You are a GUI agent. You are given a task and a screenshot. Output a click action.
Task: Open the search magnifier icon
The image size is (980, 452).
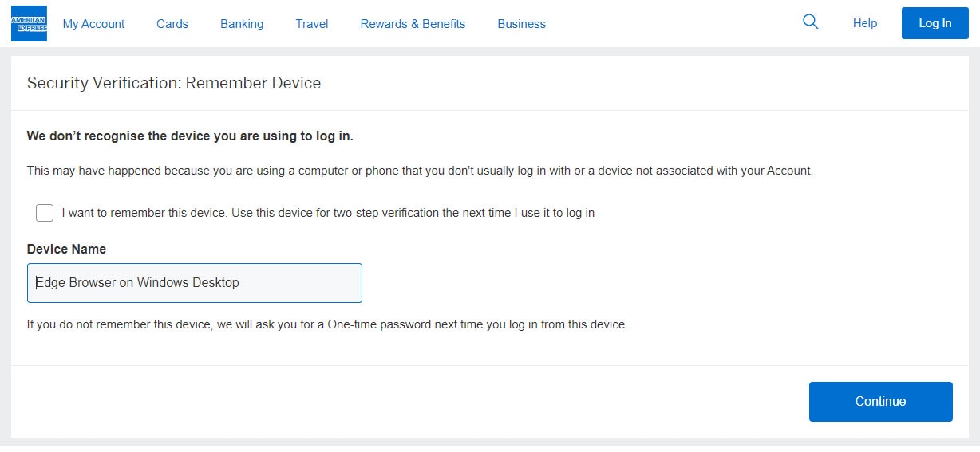point(810,22)
